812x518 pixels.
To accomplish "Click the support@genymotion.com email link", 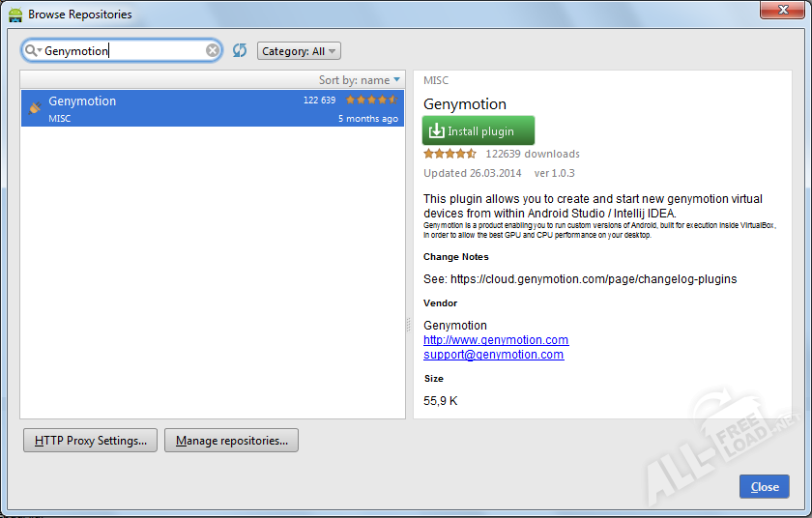I will (x=493, y=355).
